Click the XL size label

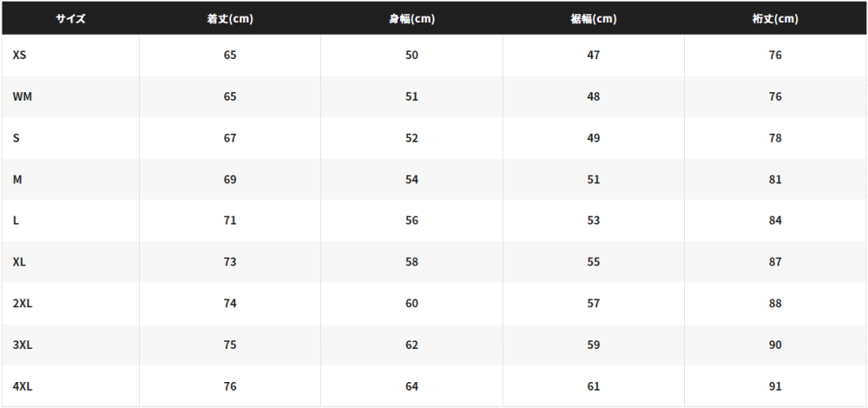19,262
